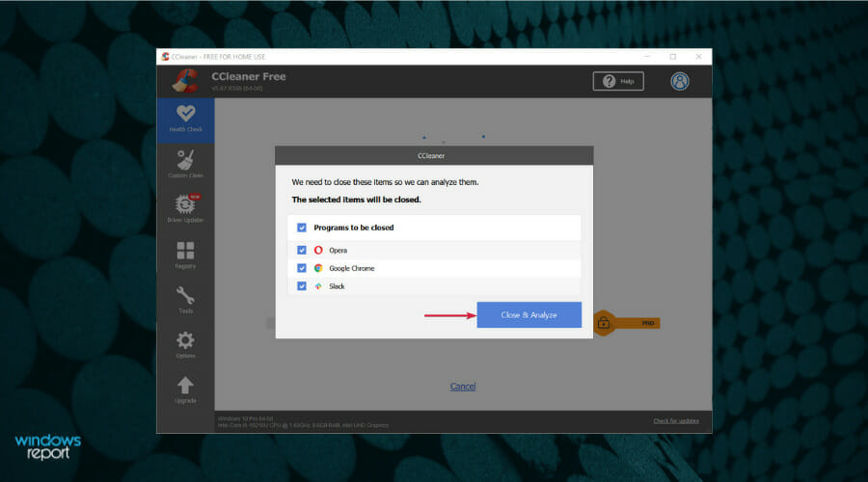This screenshot has width=868, height=482.
Task: Open the Health Check section
Action: pyautogui.click(x=185, y=120)
